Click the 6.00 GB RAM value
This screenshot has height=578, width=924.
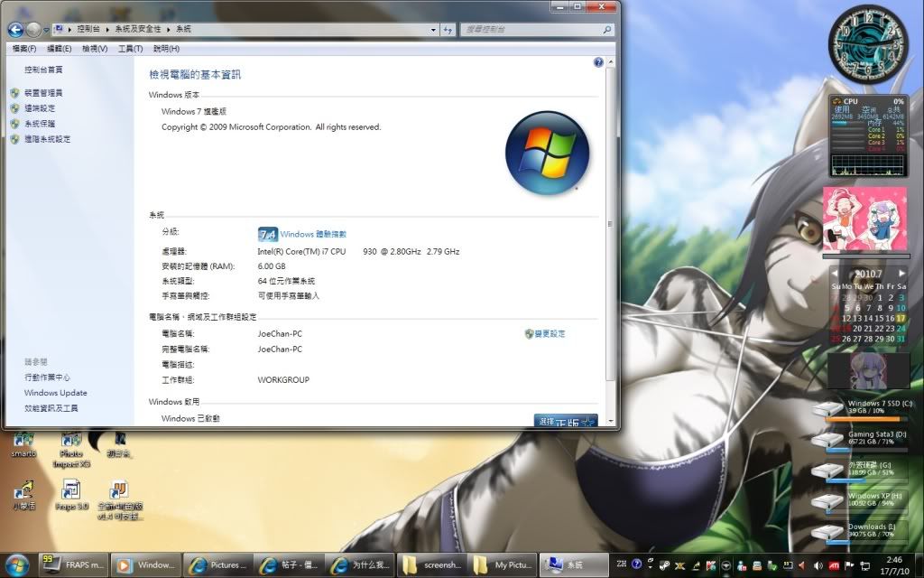pos(271,266)
